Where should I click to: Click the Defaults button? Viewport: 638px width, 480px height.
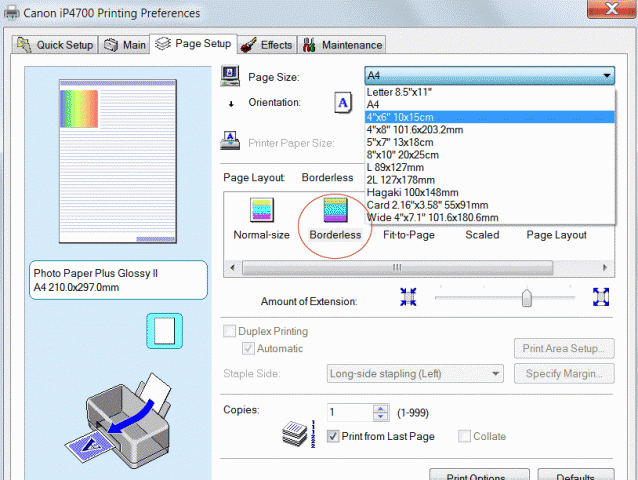(576, 475)
